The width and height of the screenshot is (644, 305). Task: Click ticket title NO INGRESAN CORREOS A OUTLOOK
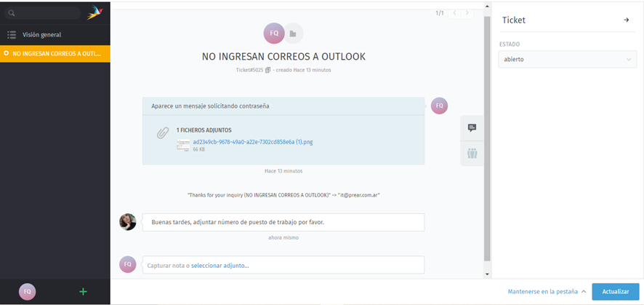coord(283,57)
